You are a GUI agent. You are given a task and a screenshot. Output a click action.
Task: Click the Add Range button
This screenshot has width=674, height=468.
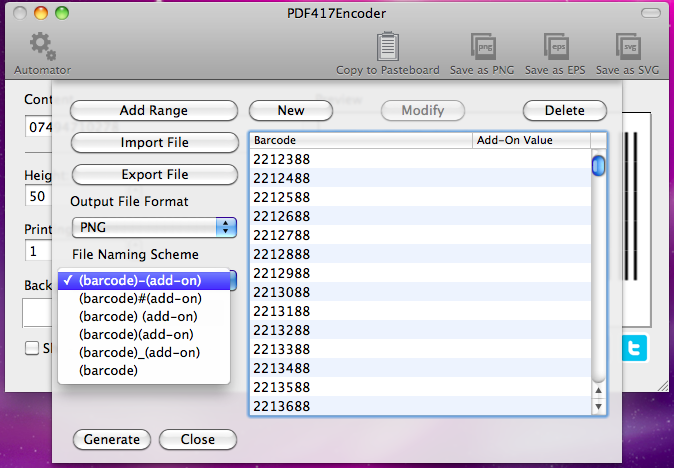[154, 110]
